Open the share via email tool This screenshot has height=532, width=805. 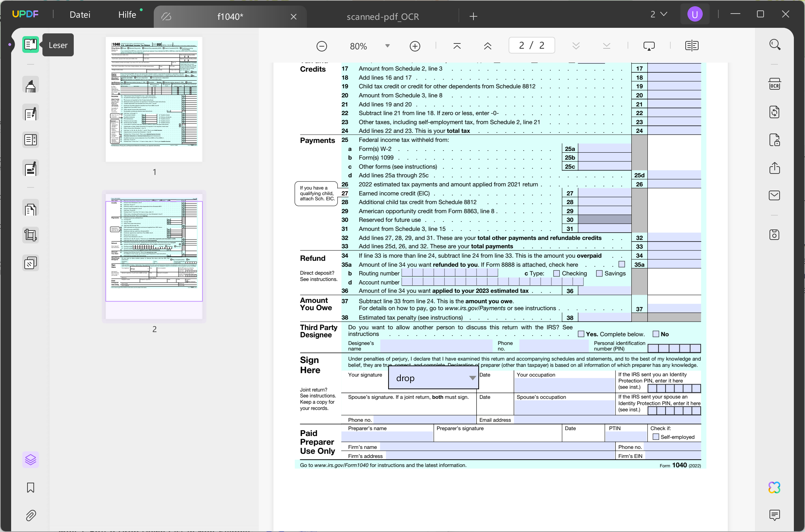(775, 195)
